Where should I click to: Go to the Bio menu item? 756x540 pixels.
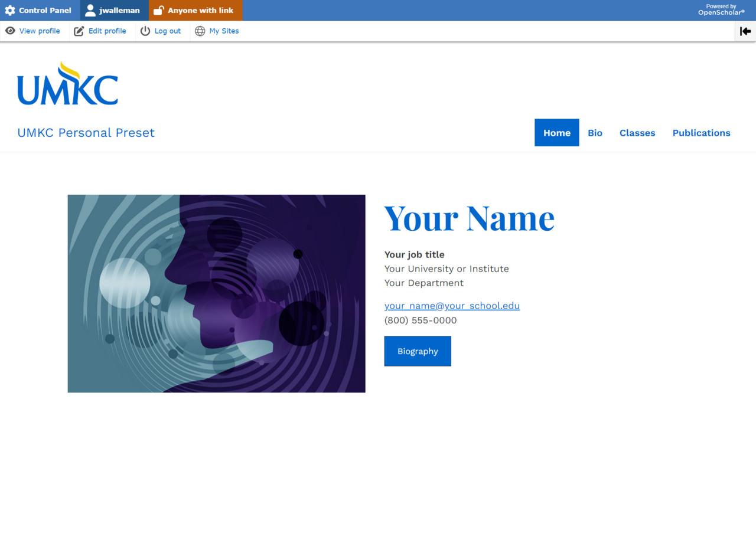[x=595, y=133]
